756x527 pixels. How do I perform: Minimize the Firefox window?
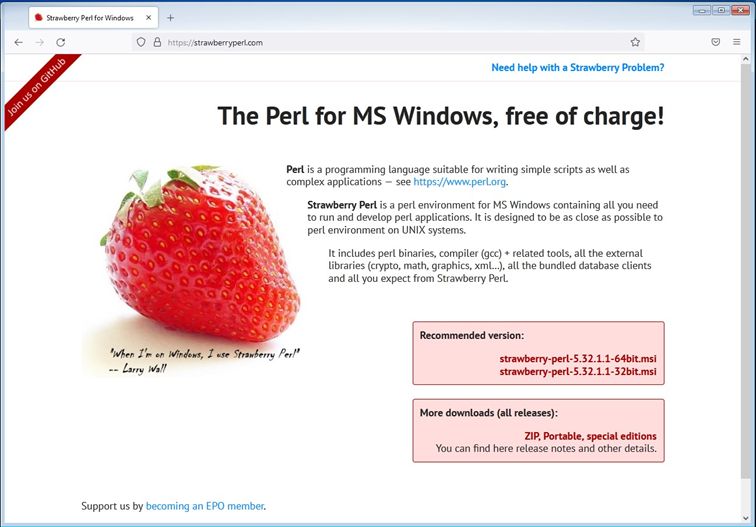tap(702, 10)
